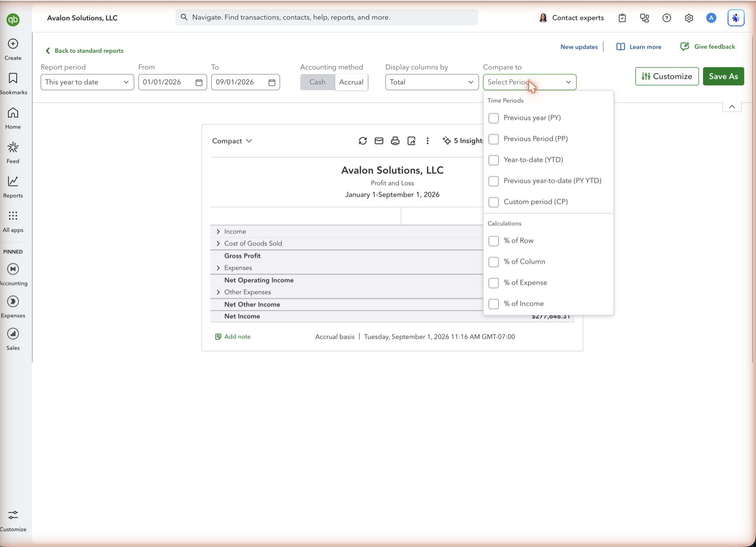
Task: Open pinned Accounting icon
Action: pyautogui.click(x=13, y=269)
